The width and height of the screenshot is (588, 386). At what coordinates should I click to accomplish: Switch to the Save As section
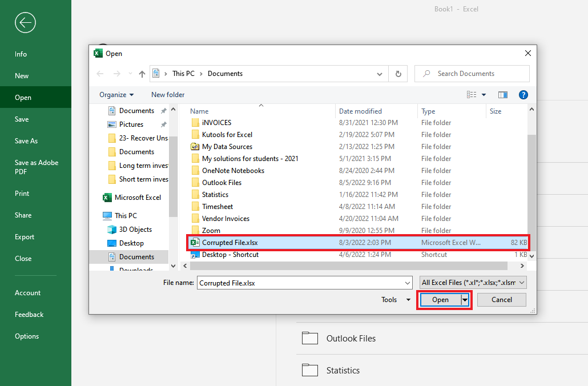(29, 140)
